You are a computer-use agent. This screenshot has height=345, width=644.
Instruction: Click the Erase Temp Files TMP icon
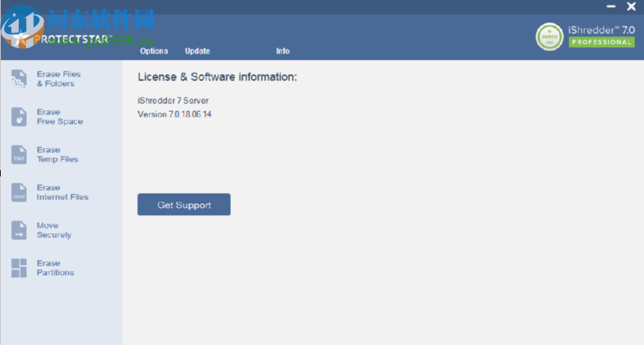point(19,154)
